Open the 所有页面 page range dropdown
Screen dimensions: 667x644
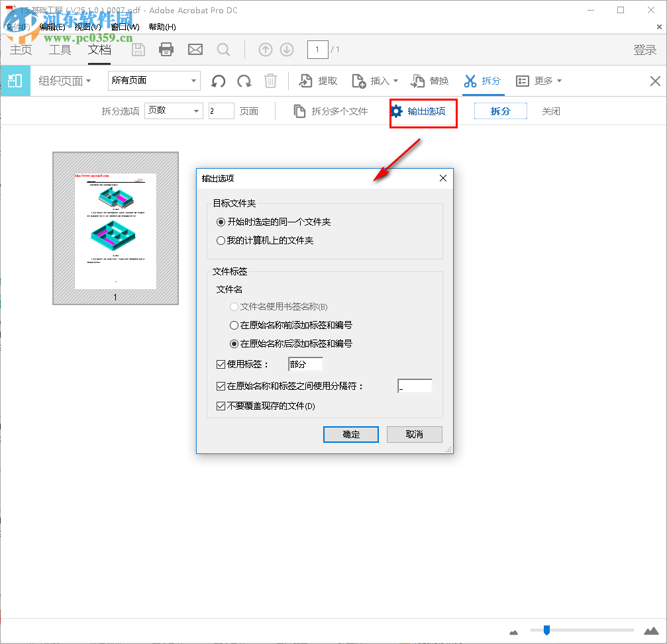tap(154, 80)
